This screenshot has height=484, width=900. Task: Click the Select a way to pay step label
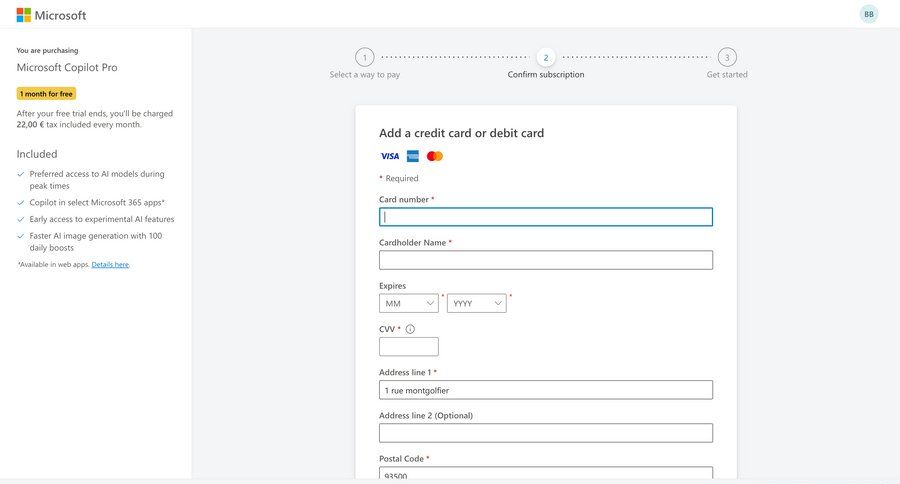365,75
